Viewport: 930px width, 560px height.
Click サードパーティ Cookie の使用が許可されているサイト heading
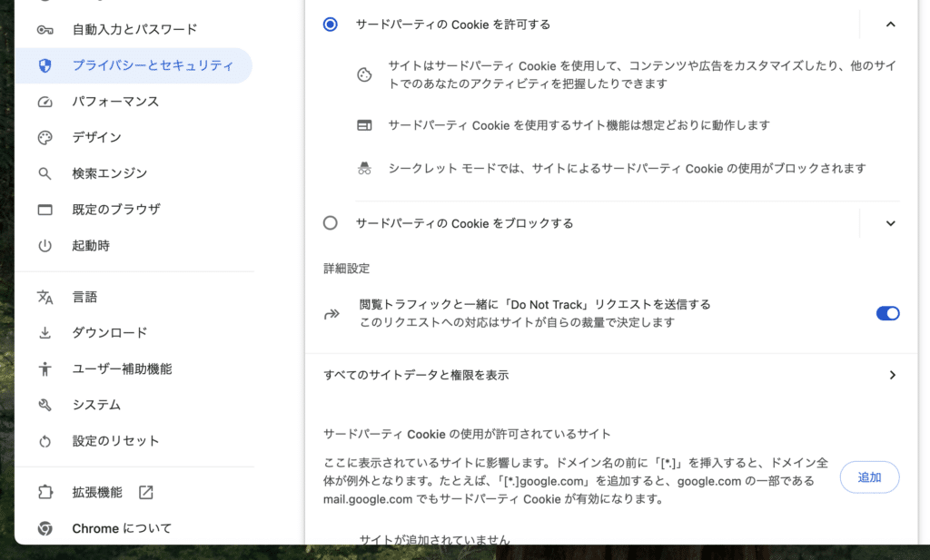pos(467,435)
